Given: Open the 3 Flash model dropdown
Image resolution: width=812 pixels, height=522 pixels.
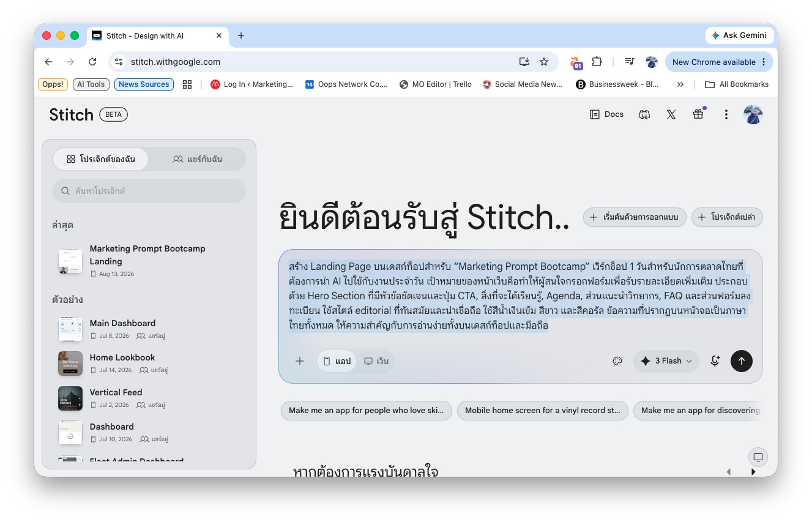Looking at the screenshot, I should pyautogui.click(x=666, y=361).
